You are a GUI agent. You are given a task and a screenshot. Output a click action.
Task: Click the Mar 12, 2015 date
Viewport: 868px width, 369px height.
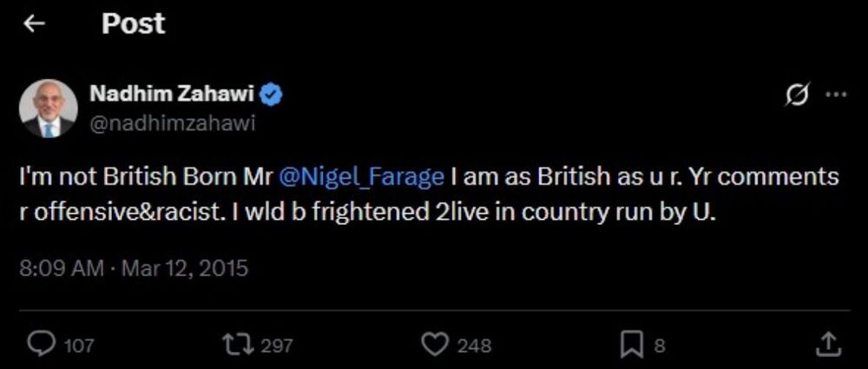pos(185,267)
